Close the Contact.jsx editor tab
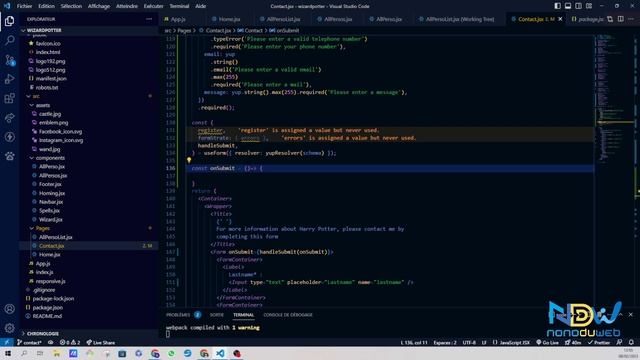 pos(560,19)
